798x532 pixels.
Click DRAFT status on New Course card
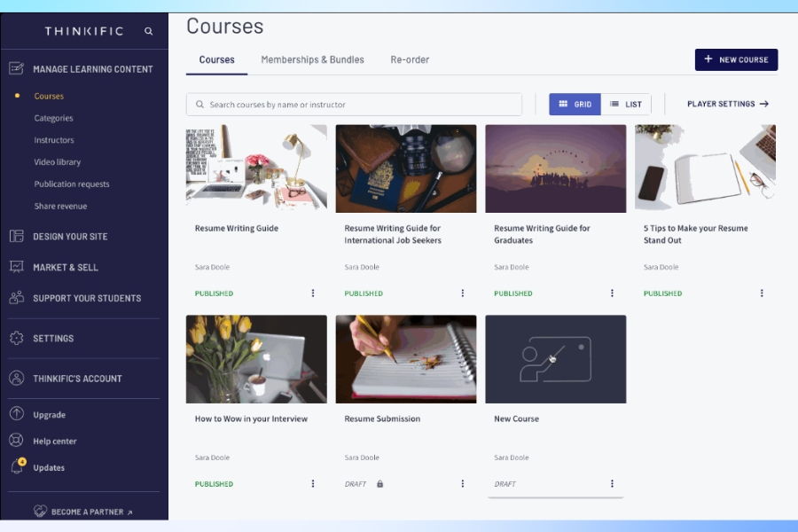[505, 484]
